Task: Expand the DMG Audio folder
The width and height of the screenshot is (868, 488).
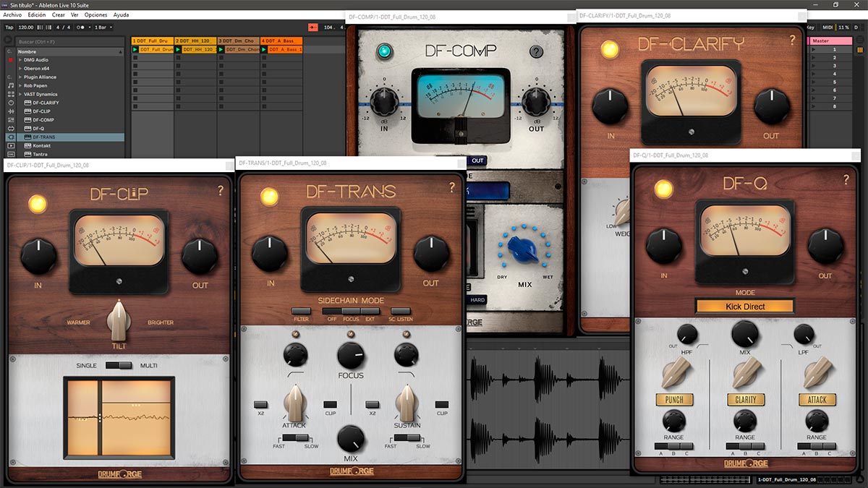Action: (x=20, y=60)
